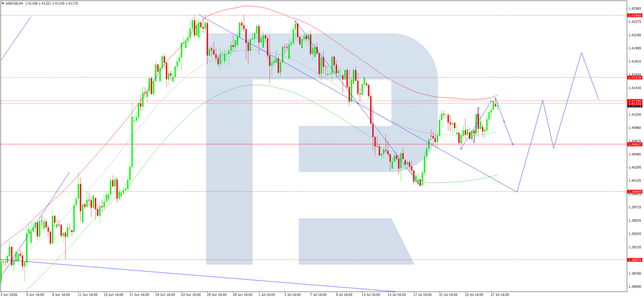Click the USDCAD,H4 symbol label
This screenshot has height=298, width=644.
click(14, 3)
